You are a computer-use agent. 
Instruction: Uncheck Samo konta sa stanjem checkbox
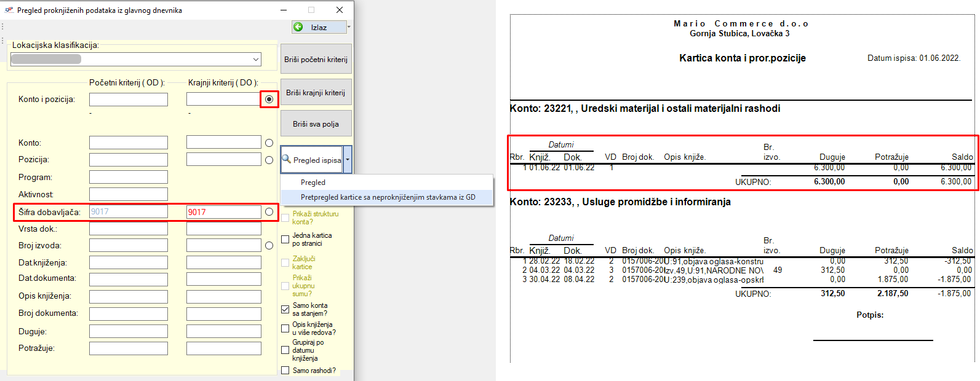click(x=285, y=309)
